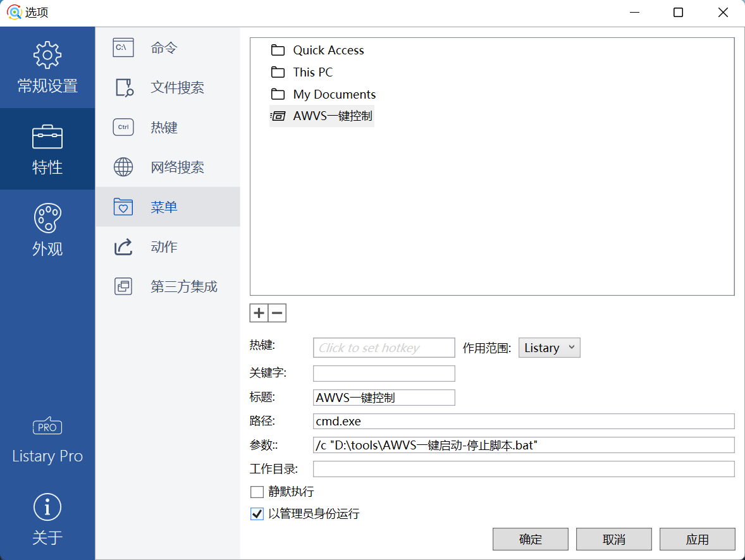Click the Listary Pro badge icon
The height and width of the screenshot is (560, 745).
[x=47, y=427]
